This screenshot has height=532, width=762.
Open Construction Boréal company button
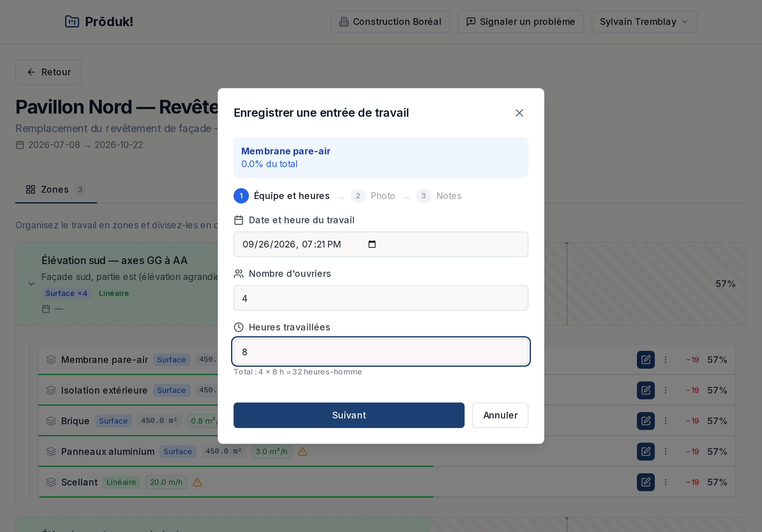[390, 22]
